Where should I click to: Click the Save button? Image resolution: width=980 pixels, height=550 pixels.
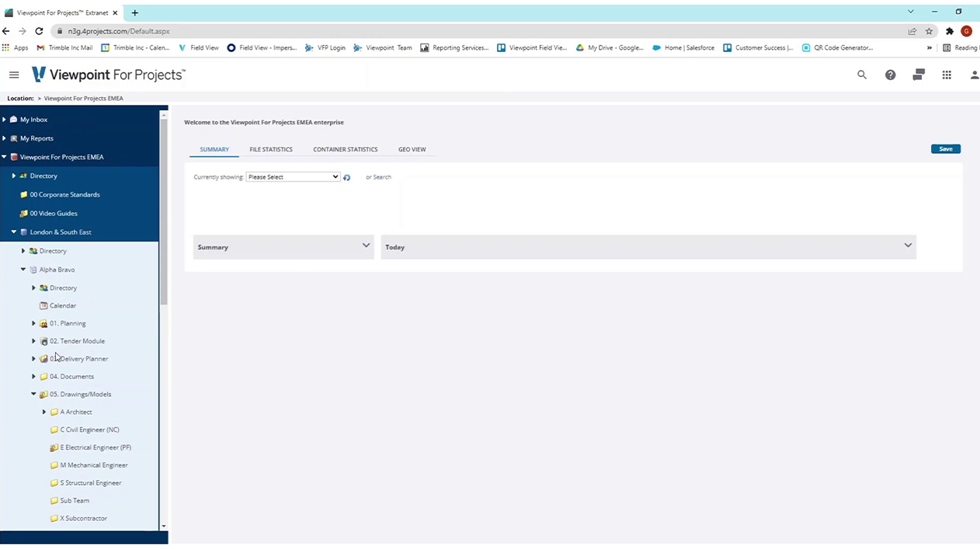[945, 148]
